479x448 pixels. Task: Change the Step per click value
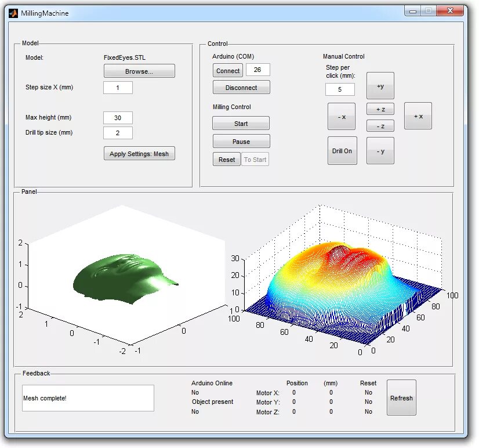[340, 89]
